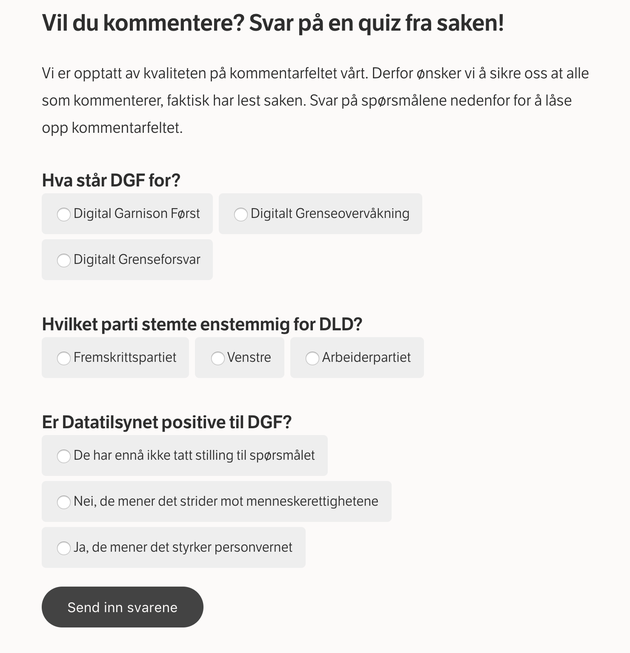Choose 'Nei, de mener det strider' answer
This screenshot has width=630, height=653.
(x=217, y=501)
